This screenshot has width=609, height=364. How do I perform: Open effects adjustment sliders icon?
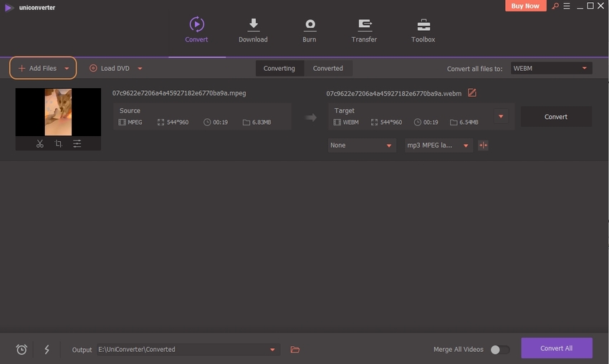77,144
